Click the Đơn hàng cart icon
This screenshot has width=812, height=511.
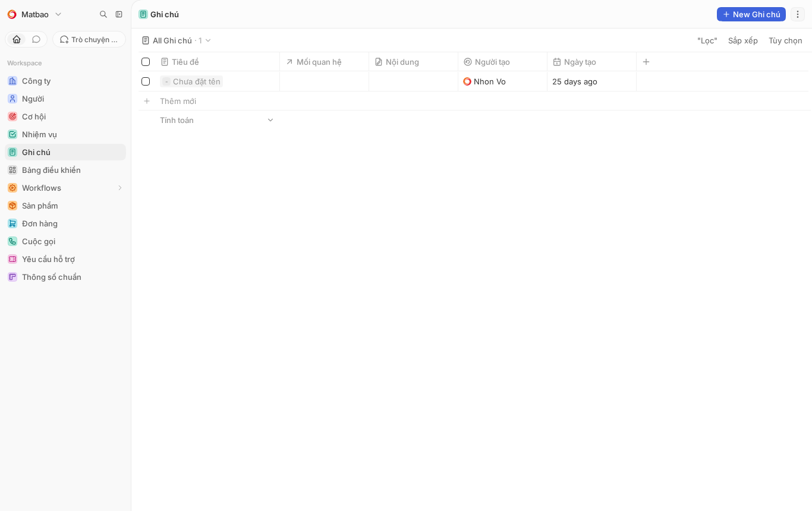point(12,223)
